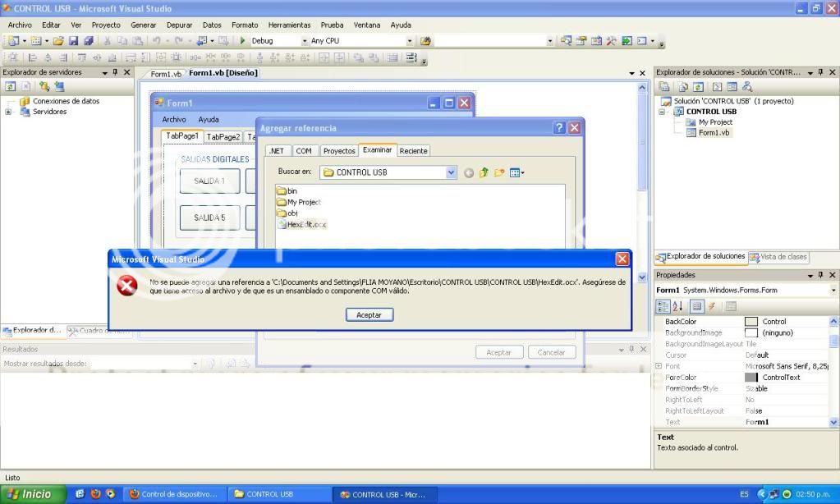Screen dimensions: 840x504
Task: Click the BackgroundImage (ninguno) swatch
Action: [751, 332]
